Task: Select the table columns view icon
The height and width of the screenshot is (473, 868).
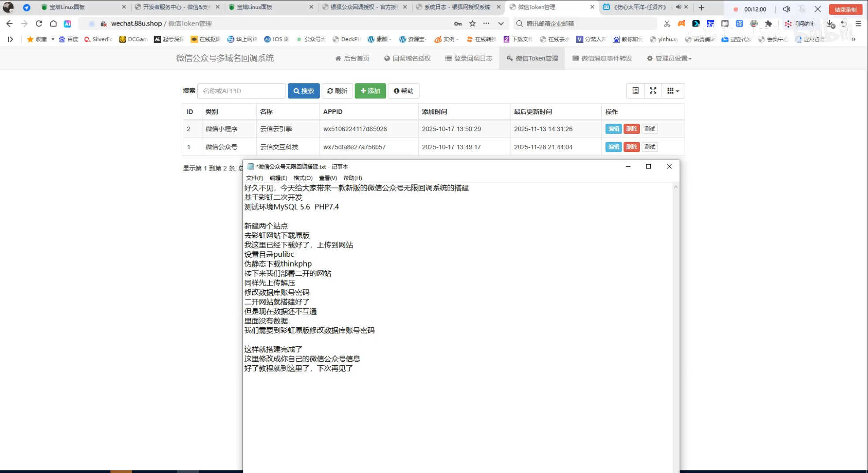Action: click(635, 91)
